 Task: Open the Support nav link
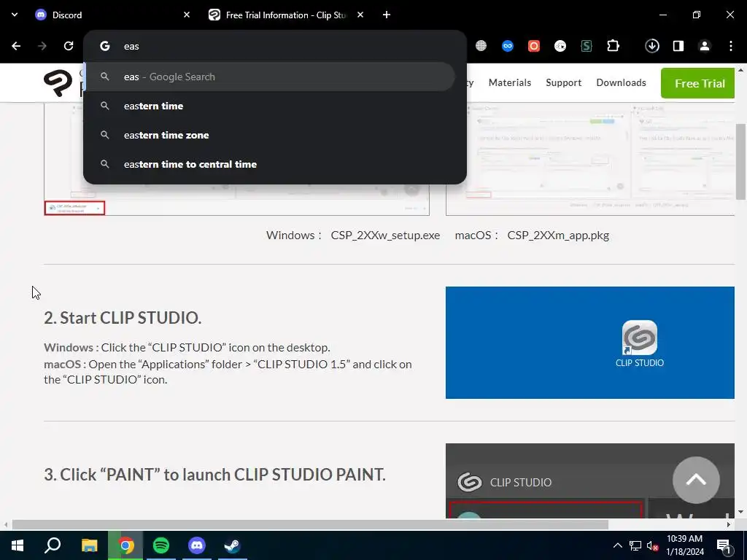coord(564,83)
